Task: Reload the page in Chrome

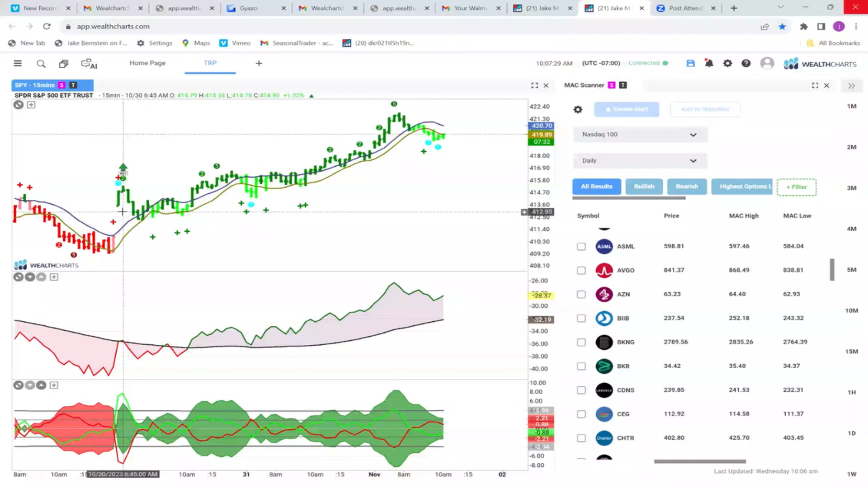Action: [47, 27]
